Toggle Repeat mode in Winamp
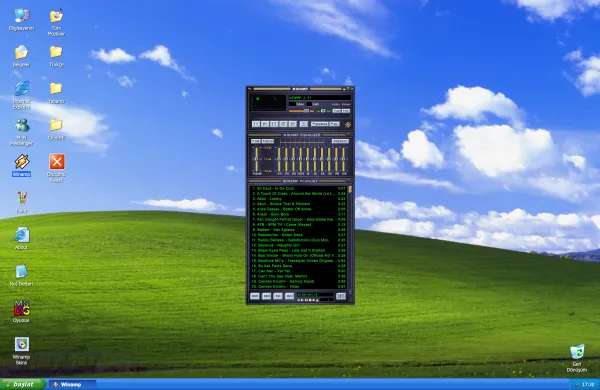 click(x=334, y=124)
